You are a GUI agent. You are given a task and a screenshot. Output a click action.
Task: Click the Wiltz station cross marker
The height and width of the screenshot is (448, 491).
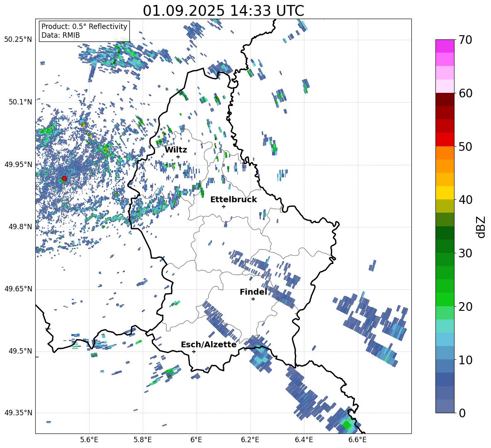(x=178, y=157)
